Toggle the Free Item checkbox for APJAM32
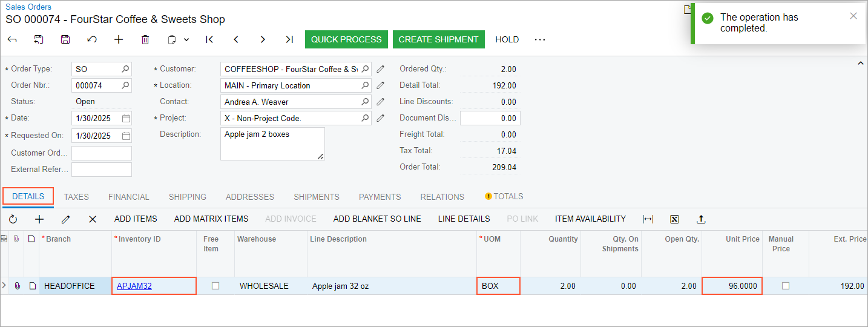This screenshot has width=868, height=327. click(215, 286)
